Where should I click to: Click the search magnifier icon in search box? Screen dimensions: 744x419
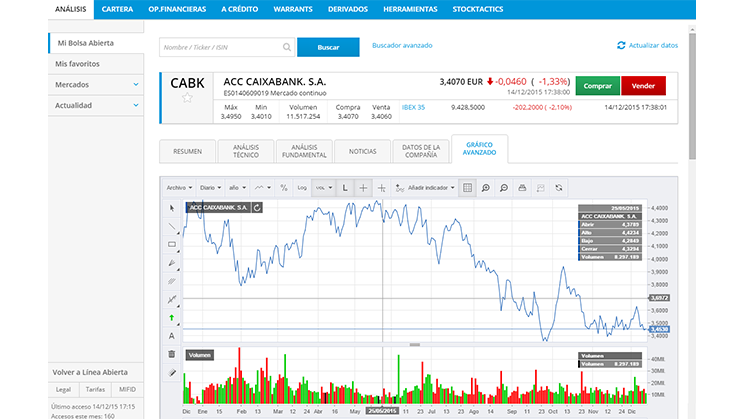[287, 47]
